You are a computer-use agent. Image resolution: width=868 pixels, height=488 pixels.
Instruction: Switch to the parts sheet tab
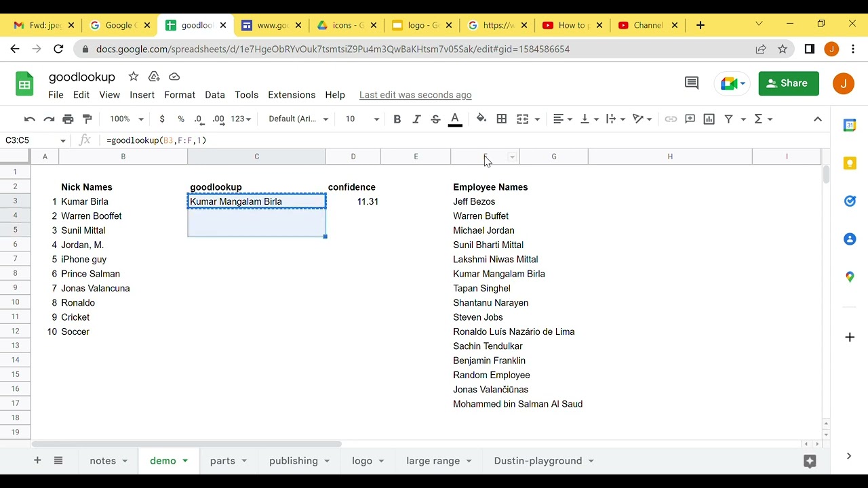coord(229,461)
